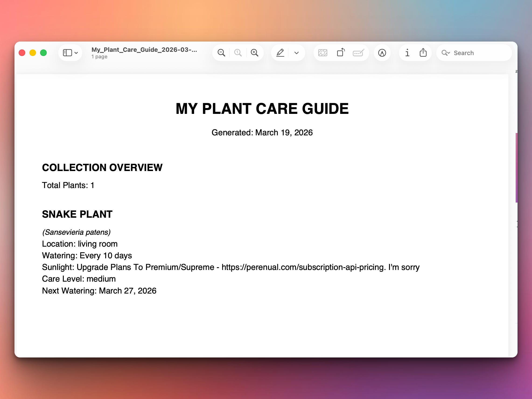This screenshot has height=399, width=532.
Task: Open the Share menu
Action: click(423, 52)
